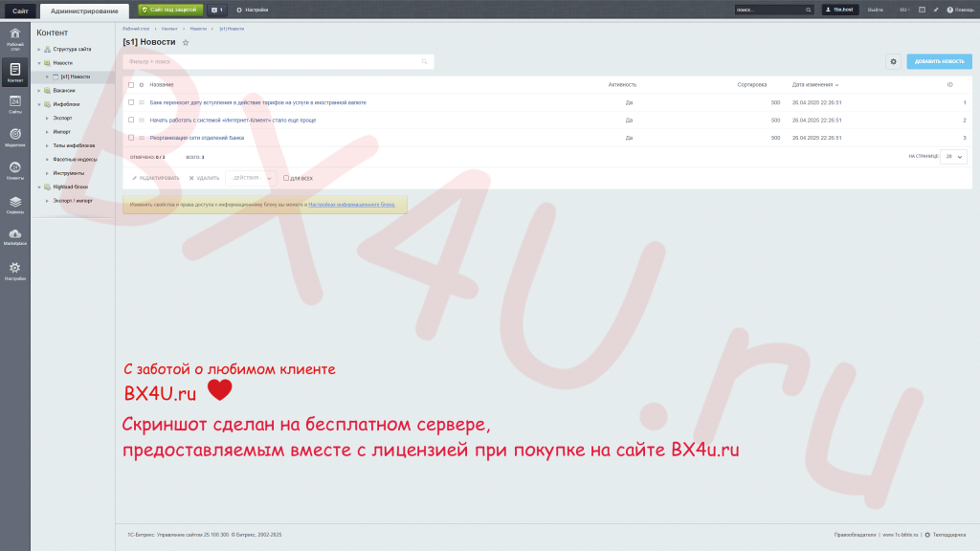Click the window layout icon in the top bar
980x551 pixels.
[x=922, y=10]
